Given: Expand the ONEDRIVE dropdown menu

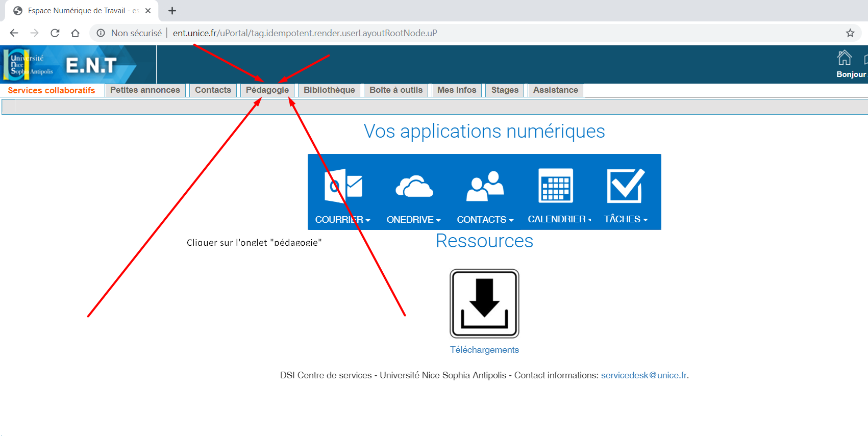Looking at the screenshot, I should tap(413, 220).
